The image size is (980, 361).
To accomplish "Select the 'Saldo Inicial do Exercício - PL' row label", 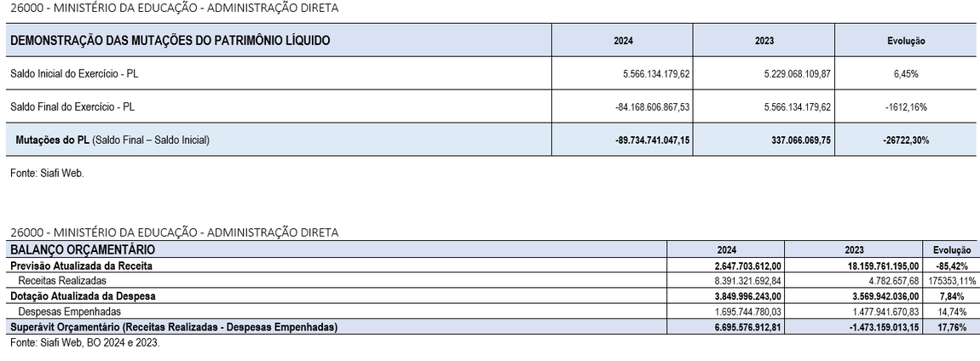I will [x=74, y=74].
